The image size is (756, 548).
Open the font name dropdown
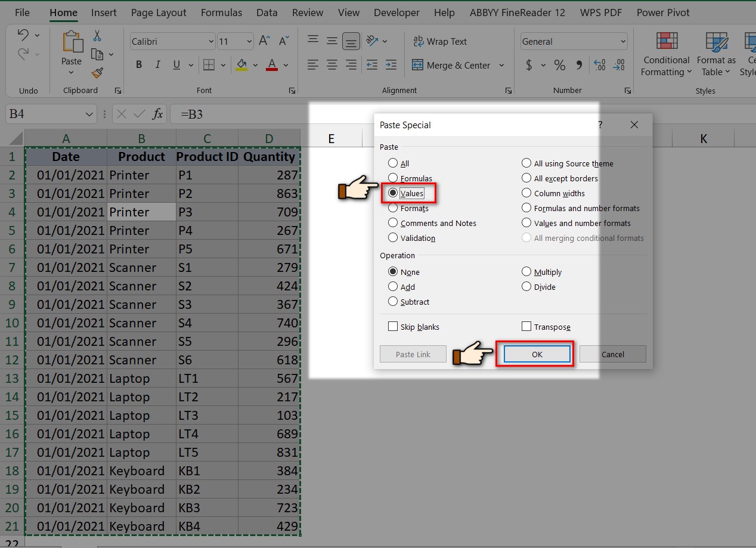[x=211, y=42]
